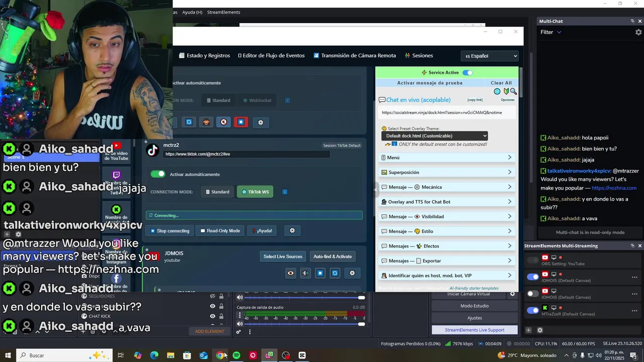Image resolution: width=644 pixels, height=362 pixels.
Task: Expand Mensaje — Mecánica section
Action: (x=447, y=187)
